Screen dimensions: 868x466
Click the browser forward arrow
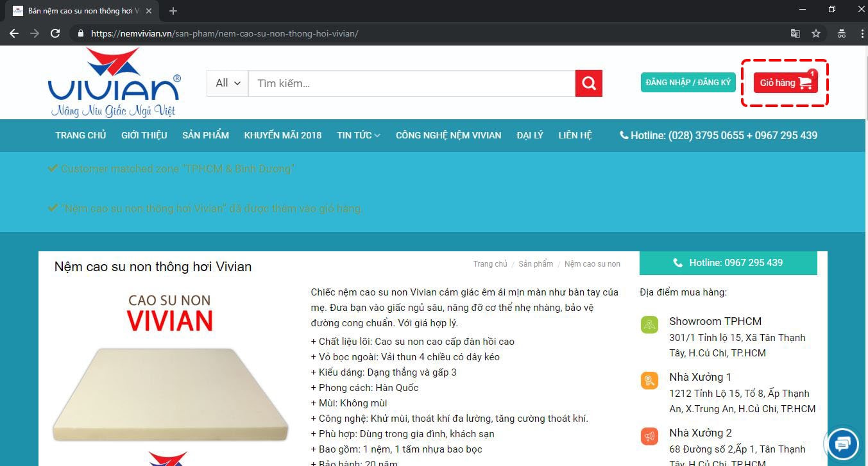click(35, 33)
